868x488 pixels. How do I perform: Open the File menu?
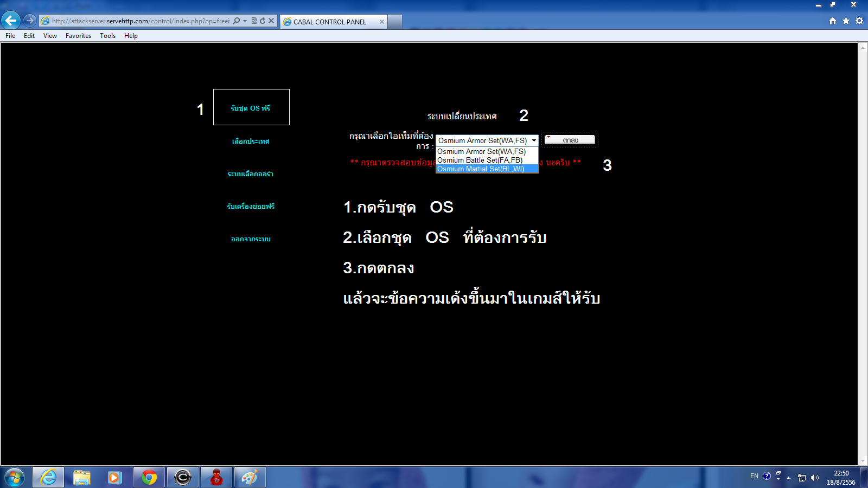10,36
